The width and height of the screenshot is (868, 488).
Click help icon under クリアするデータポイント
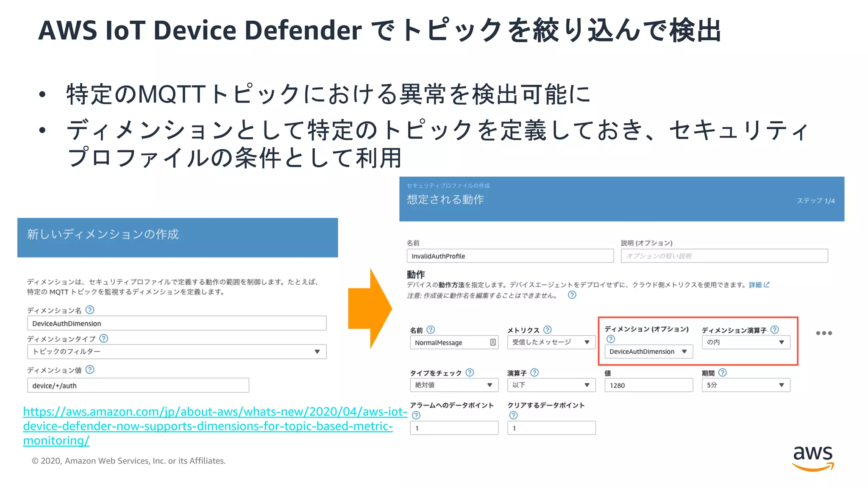(513, 415)
